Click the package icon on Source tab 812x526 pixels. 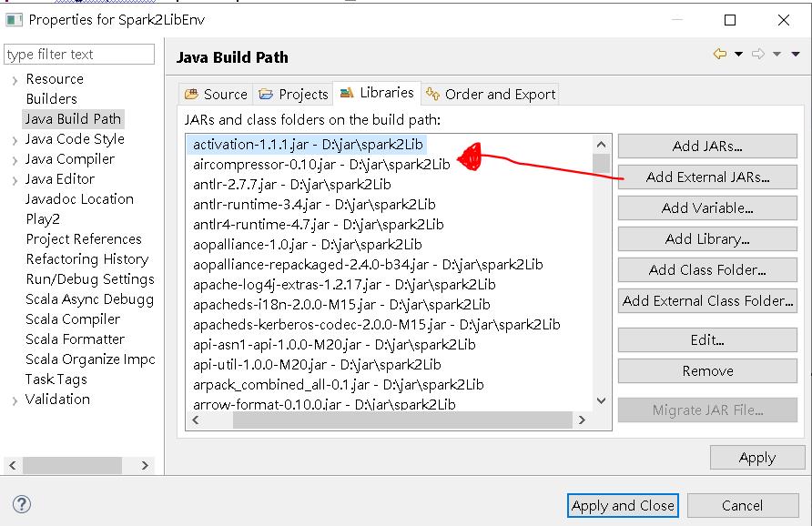tap(191, 94)
